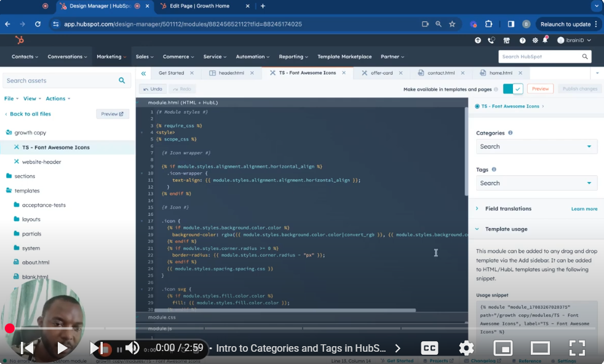This screenshot has width=604, height=364.
Task: Open the notifications bell icon
Action: pos(545,40)
